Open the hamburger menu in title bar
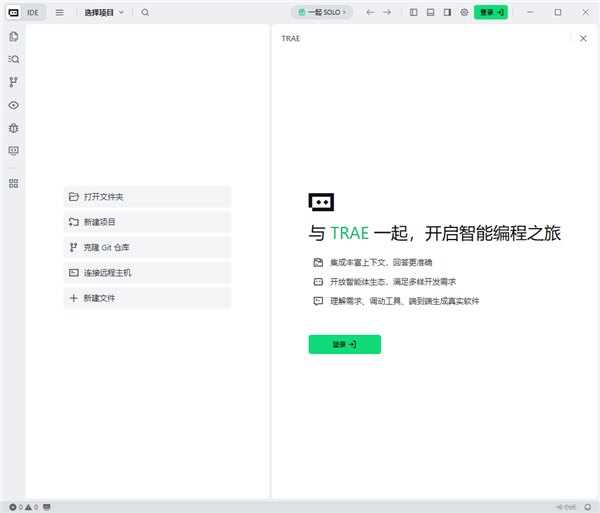Screen dimensions: 600x513 (59, 12)
